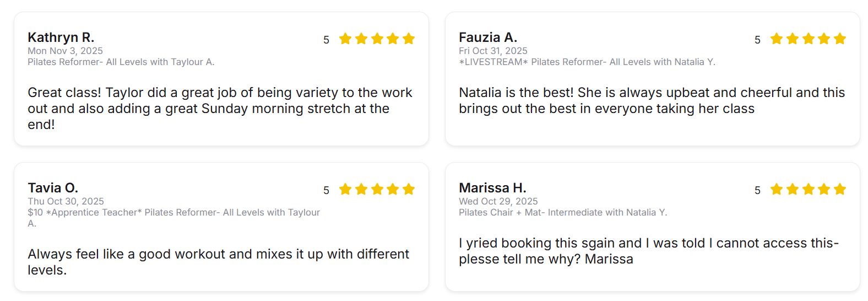Click the first star in Tavia O.'s rating
Screen dimensions: 868x301
coord(345,190)
